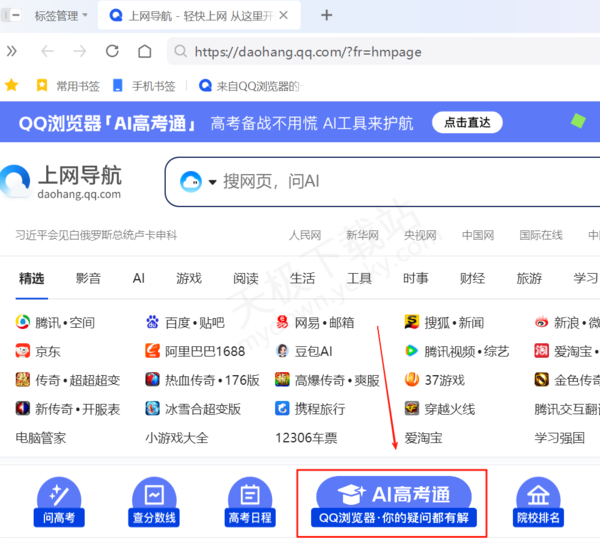Expand the sidebar double-chevron icon
Viewport: 600px width, 545px height.
[x=12, y=51]
